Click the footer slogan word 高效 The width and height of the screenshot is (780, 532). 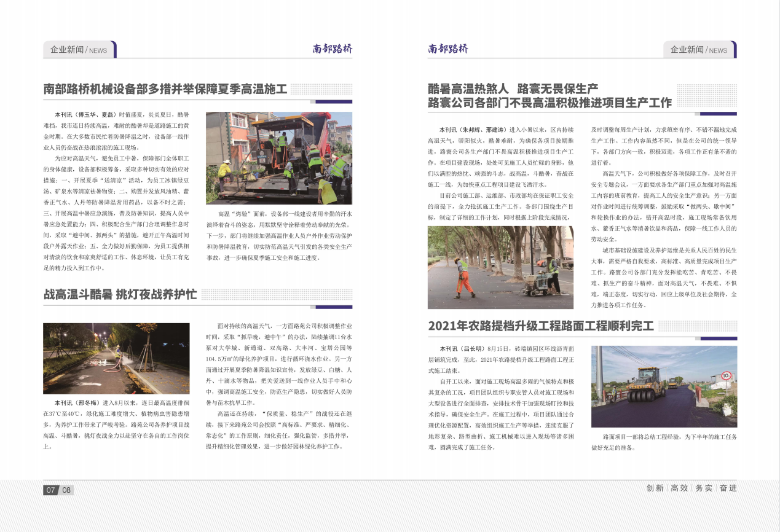click(x=679, y=488)
